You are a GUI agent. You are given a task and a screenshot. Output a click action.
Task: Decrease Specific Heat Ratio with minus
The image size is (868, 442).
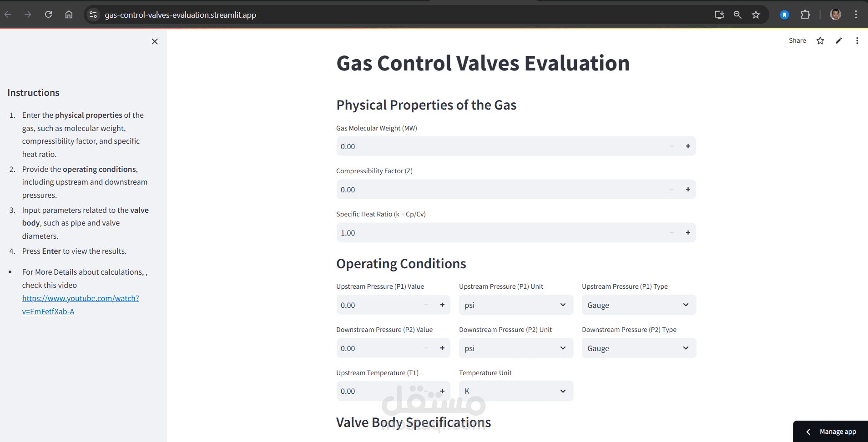click(x=671, y=232)
